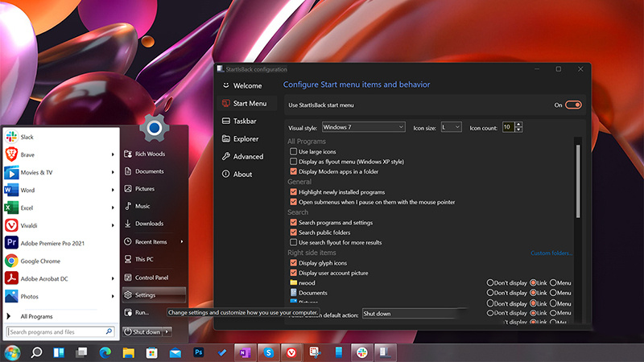
Task: Switch to Vivaldi on the taskbar
Action: [x=291, y=352]
